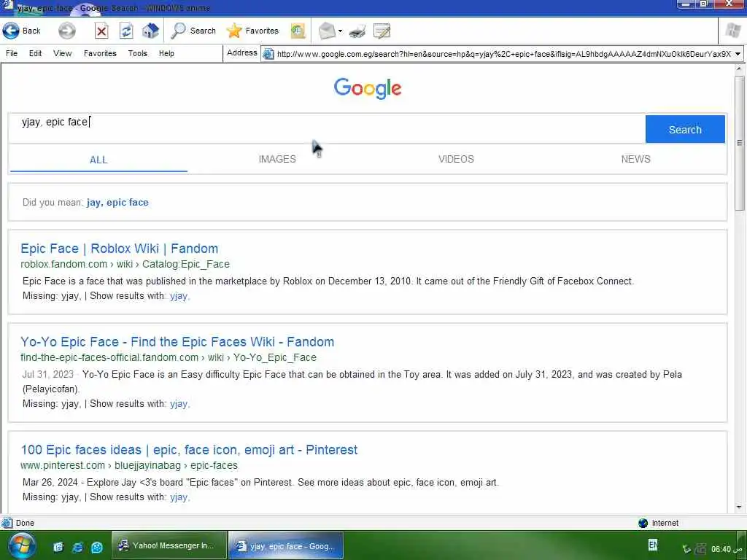
Task: Click the Epic Face Roblox result description
Action: coord(328,281)
